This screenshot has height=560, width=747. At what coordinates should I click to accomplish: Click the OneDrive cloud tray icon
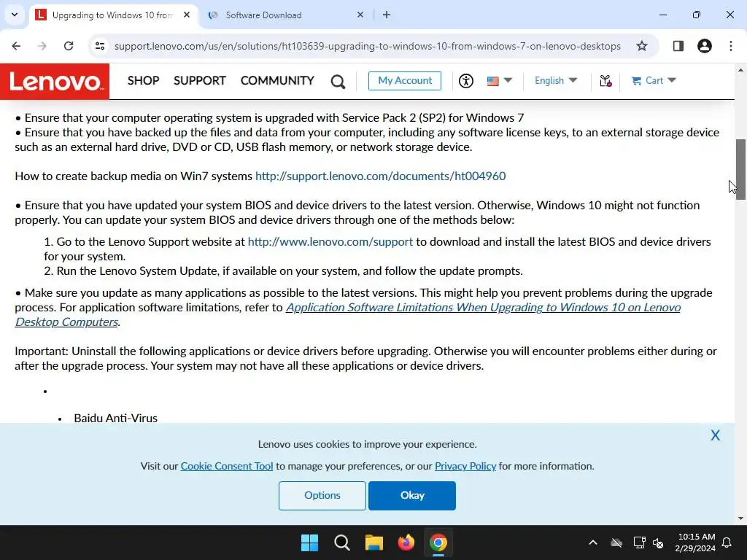(x=616, y=542)
